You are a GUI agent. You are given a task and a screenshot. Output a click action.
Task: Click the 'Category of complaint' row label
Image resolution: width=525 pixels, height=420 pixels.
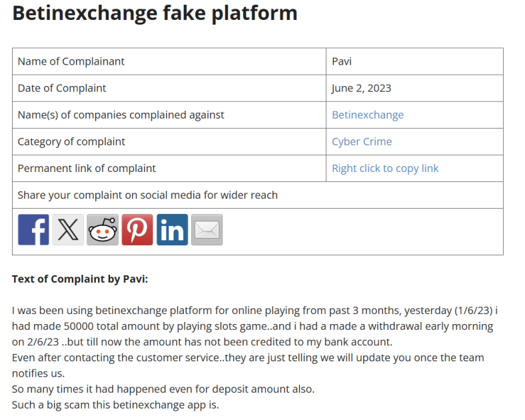71,141
